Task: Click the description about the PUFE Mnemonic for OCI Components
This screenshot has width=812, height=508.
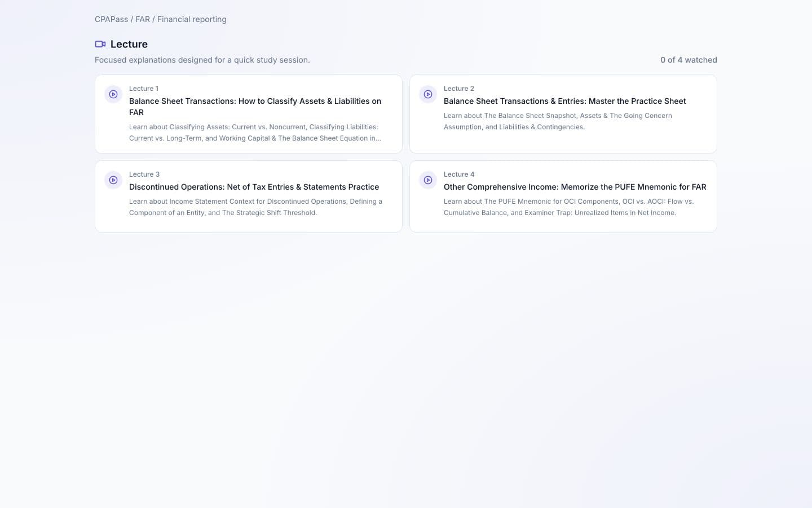Action: 569,207
